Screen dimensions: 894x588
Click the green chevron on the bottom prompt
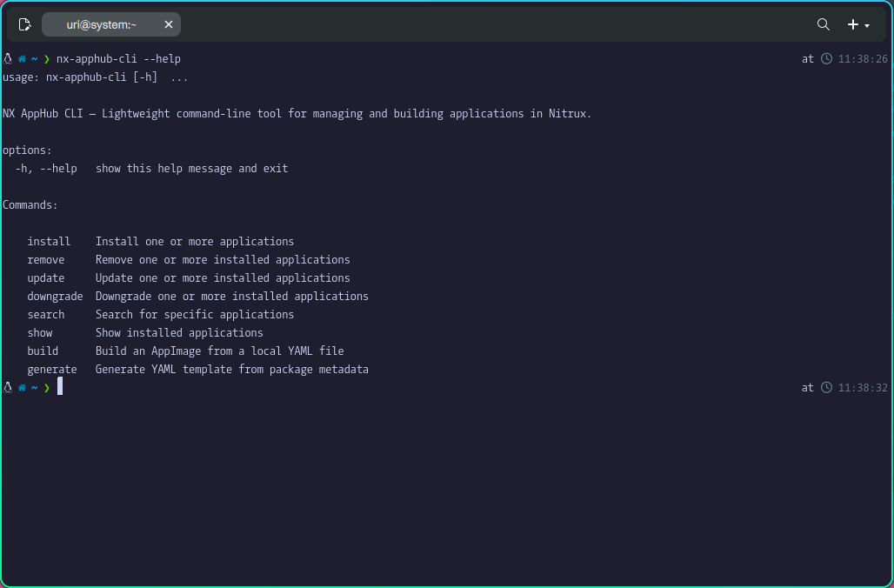(46, 388)
